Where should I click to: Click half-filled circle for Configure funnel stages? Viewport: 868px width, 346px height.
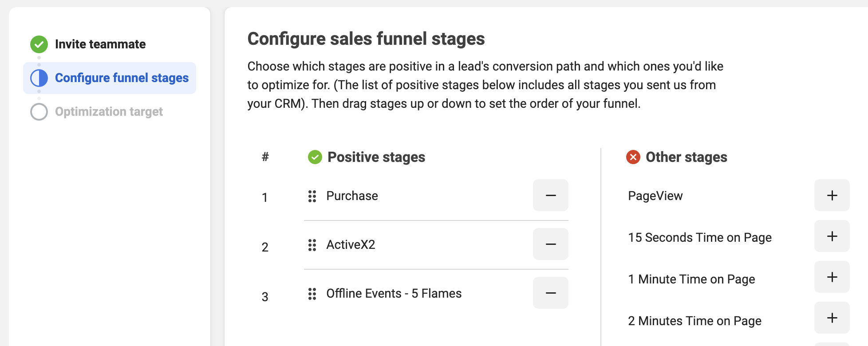pos(39,78)
